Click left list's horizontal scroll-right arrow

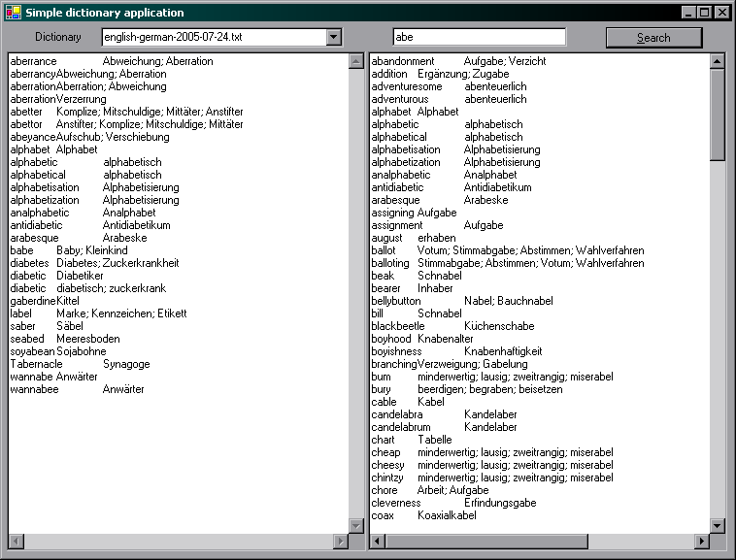341,542
